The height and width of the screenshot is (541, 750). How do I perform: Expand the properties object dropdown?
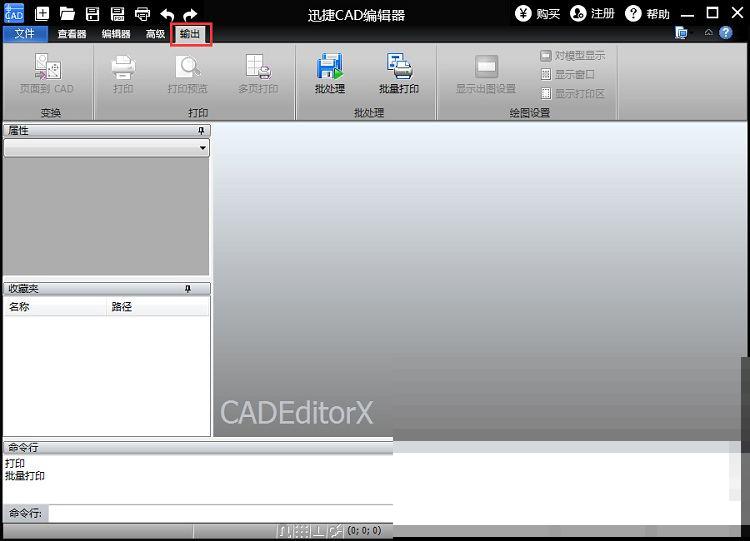pos(203,148)
